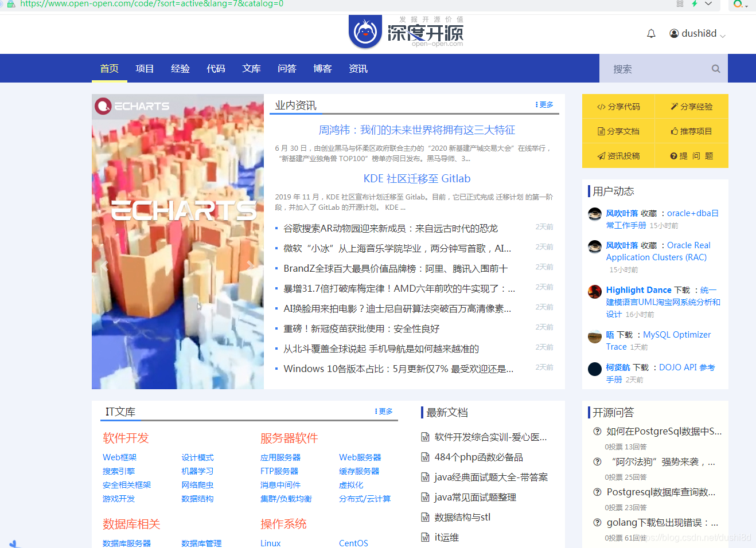Click document icon beside 软件开发综合实训

(x=426, y=437)
